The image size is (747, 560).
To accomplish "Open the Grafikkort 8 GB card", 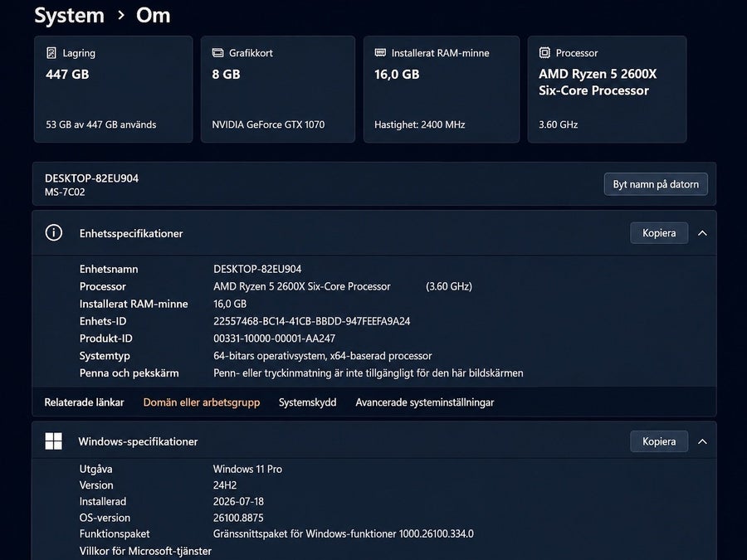I will [278, 89].
